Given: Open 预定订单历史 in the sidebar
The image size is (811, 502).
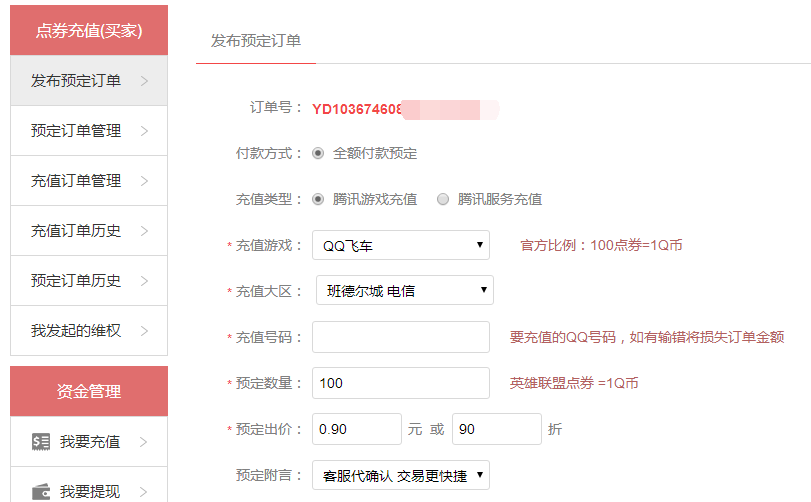Looking at the screenshot, I should pos(89,281).
